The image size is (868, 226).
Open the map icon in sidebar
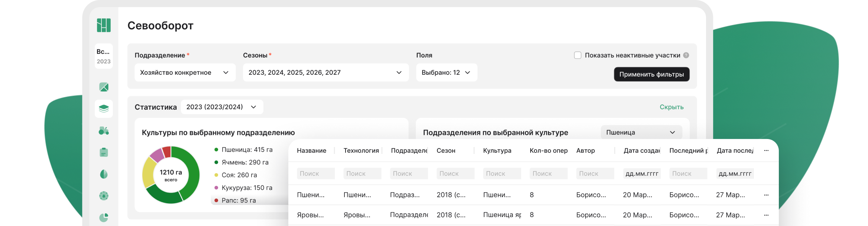coord(104,87)
